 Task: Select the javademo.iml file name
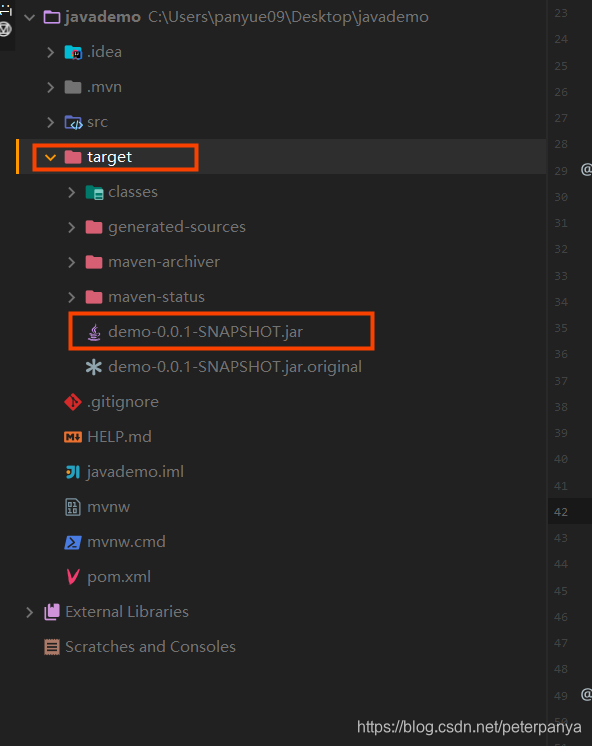135,472
